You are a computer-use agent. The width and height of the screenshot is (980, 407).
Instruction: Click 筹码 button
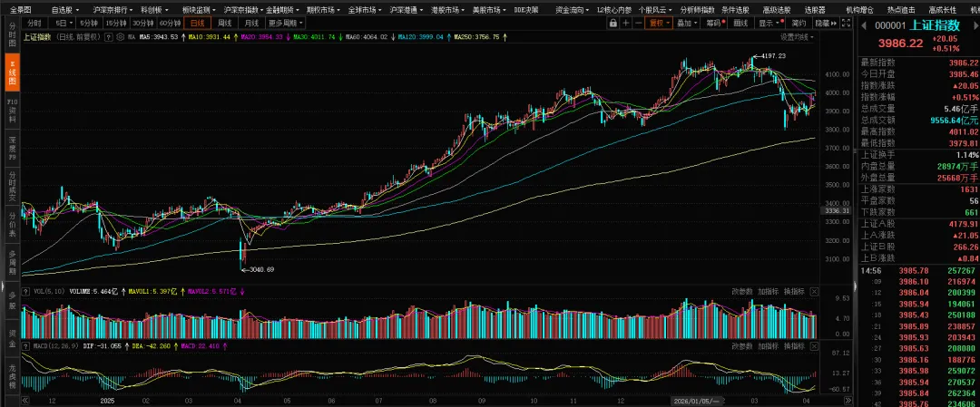point(713,23)
